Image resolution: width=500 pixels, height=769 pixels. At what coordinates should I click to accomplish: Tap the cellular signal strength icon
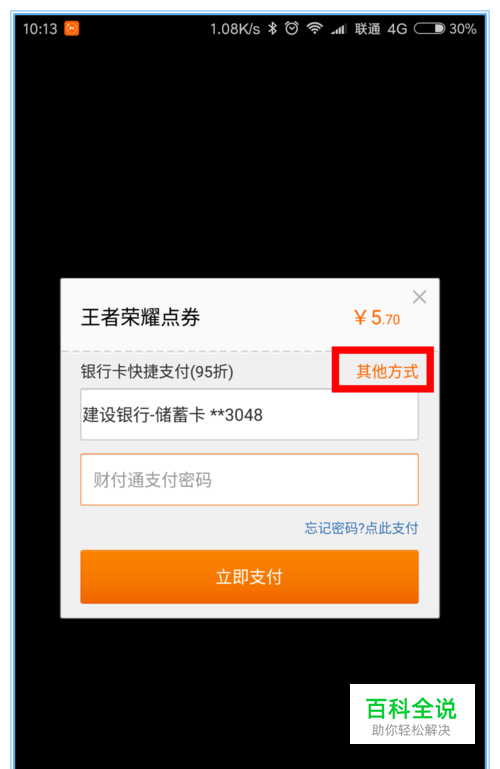(338, 29)
